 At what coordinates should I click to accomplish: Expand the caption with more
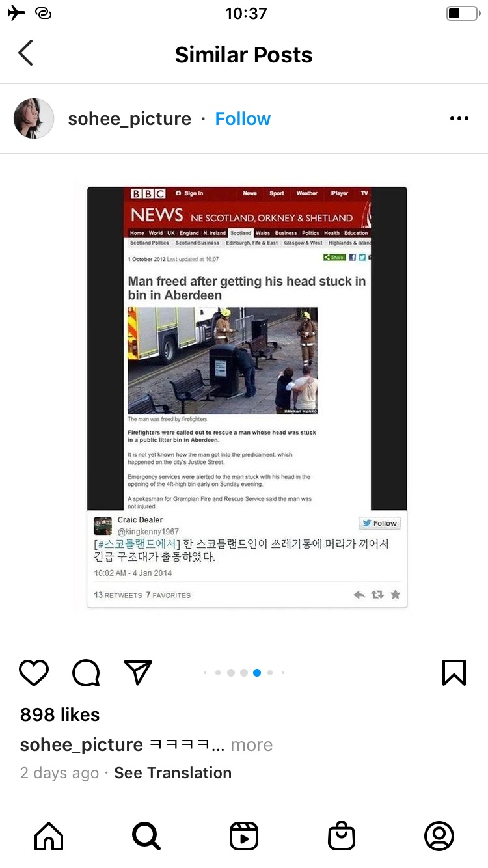(252, 745)
